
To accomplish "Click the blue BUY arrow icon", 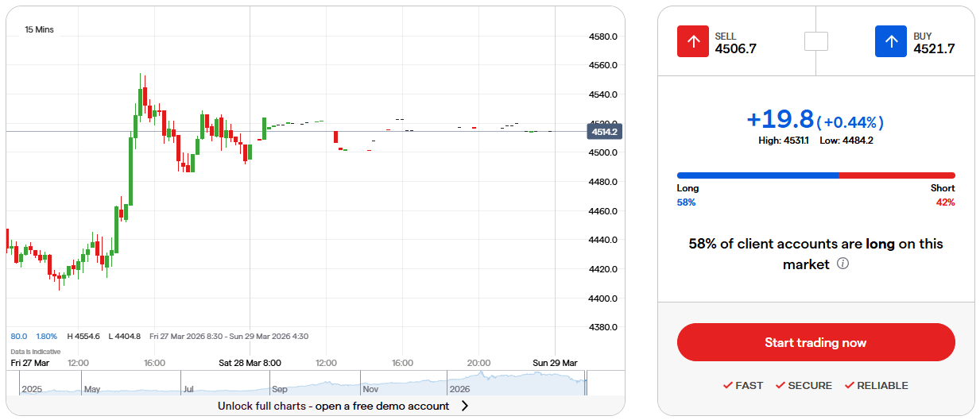I will click(x=891, y=41).
